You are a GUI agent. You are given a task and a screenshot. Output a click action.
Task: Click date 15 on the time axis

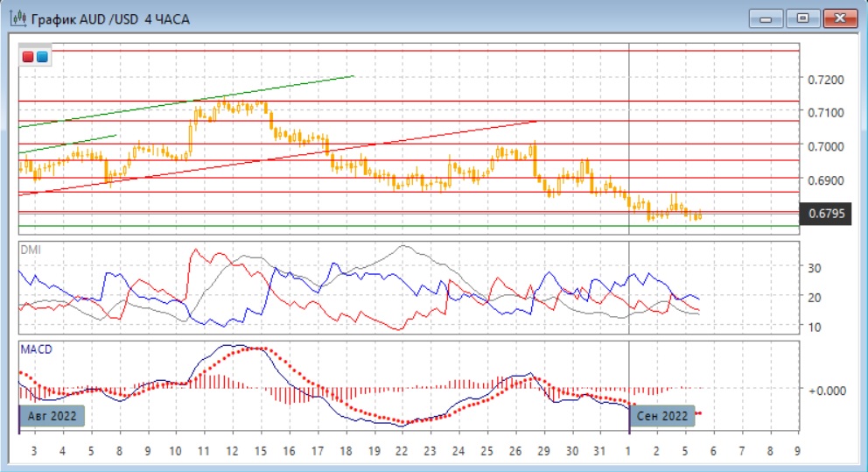(261, 452)
